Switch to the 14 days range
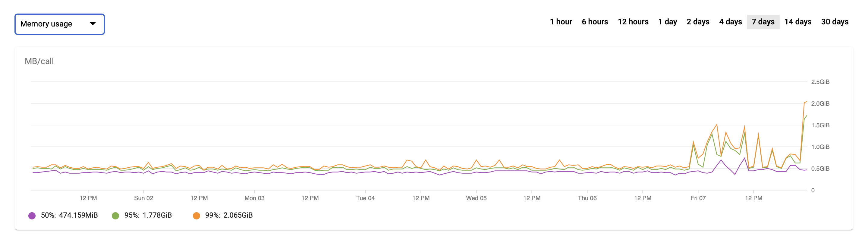The width and height of the screenshot is (868, 239). (797, 22)
